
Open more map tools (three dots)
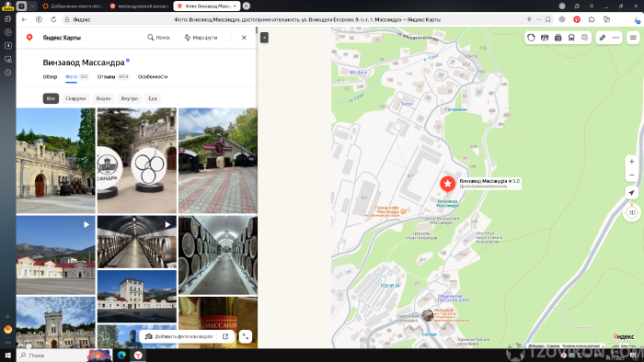pyautogui.click(x=615, y=38)
